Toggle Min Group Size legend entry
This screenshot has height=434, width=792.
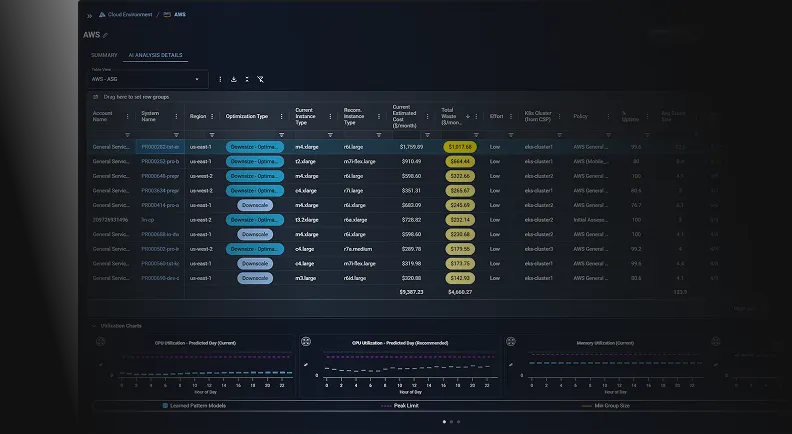pyautogui.click(x=606, y=406)
